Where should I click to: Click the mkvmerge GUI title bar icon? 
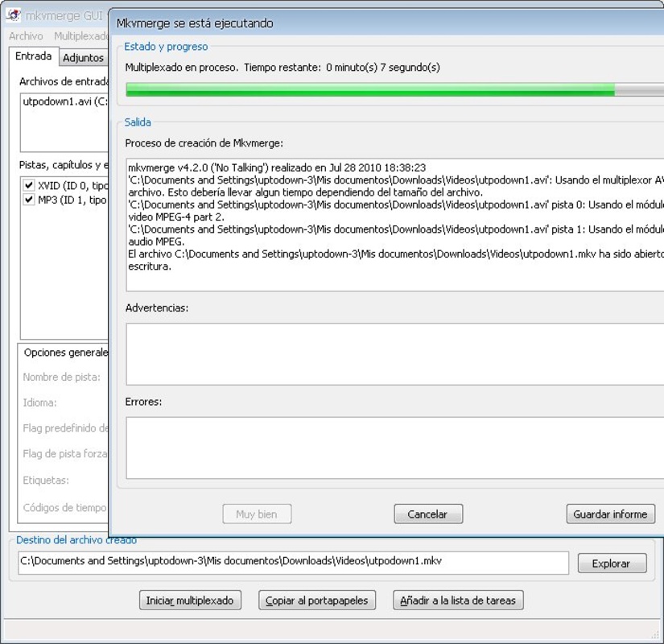point(13,14)
